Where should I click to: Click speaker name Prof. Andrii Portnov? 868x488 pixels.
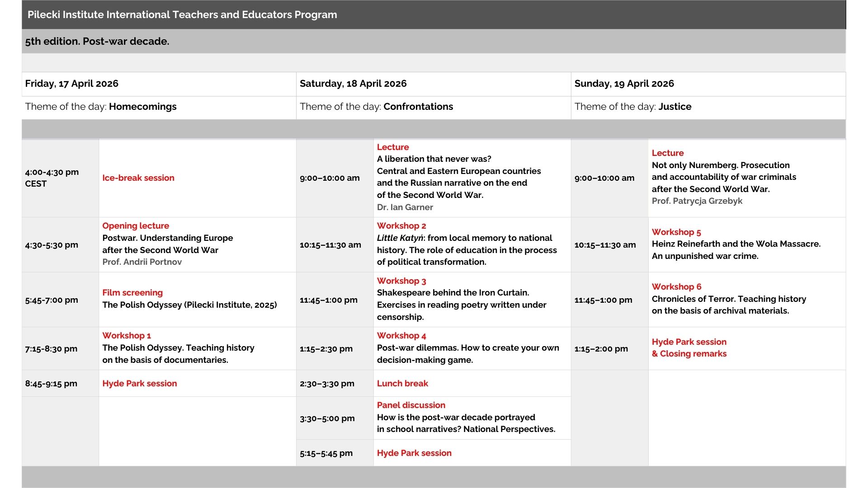[142, 262]
